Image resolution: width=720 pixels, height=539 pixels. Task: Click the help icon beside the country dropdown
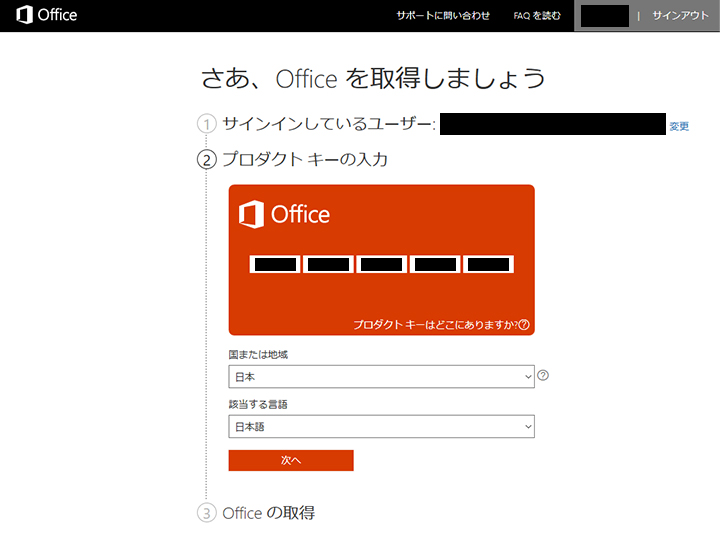pos(543,375)
